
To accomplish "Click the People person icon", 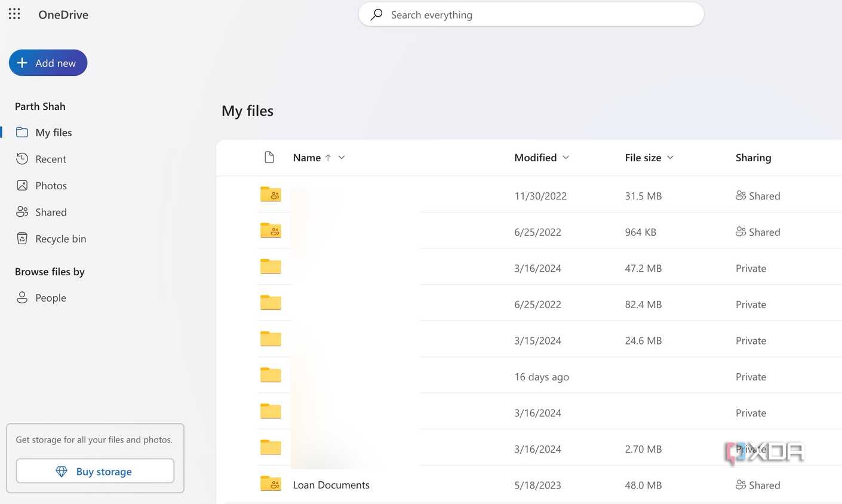I will [22, 297].
